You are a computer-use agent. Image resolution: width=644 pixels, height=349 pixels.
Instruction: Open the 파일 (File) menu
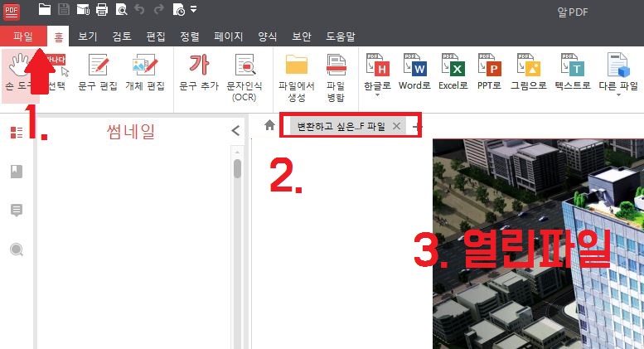click(x=23, y=36)
